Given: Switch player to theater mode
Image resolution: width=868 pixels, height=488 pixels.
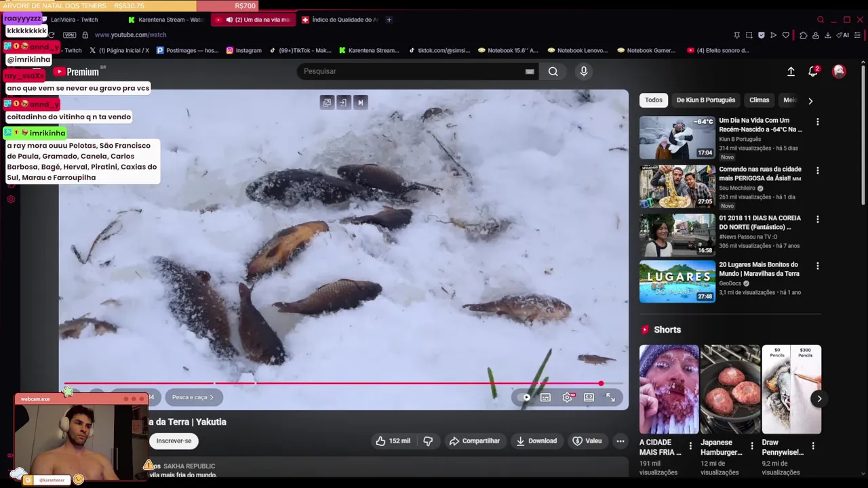Looking at the screenshot, I should tap(589, 397).
